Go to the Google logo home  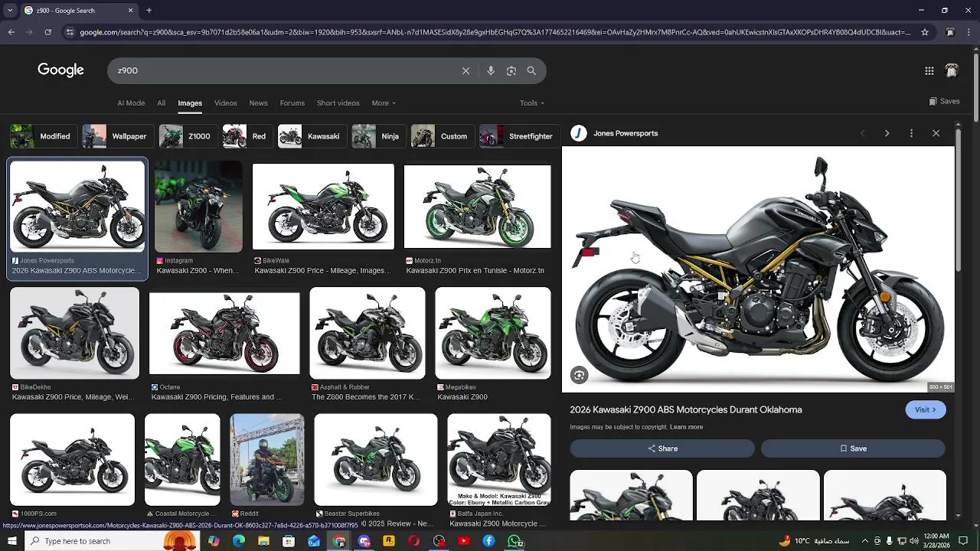(x=60, y=70)
